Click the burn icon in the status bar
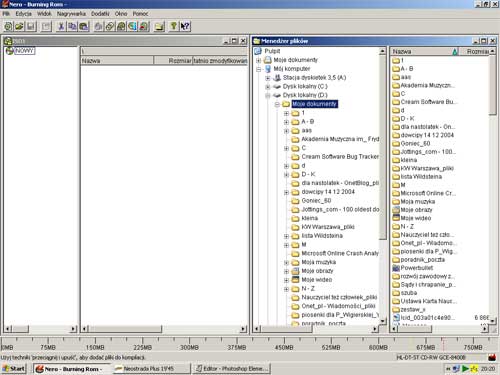 tap(492, 358)
